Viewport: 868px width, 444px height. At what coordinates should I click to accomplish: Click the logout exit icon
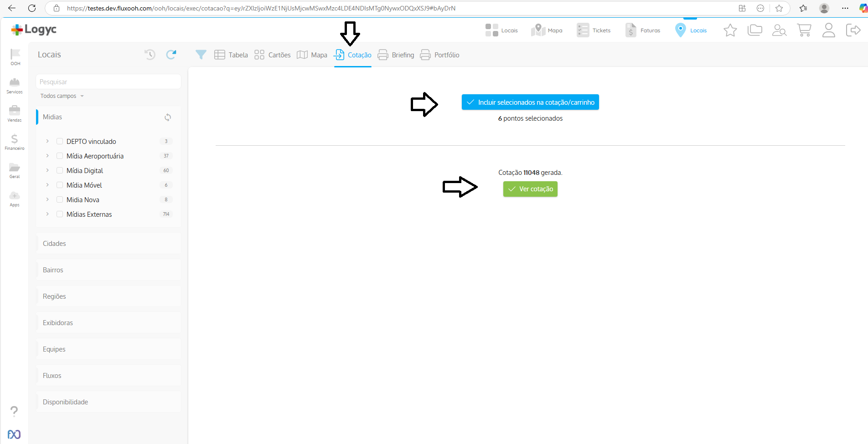[x=853, y=30]
